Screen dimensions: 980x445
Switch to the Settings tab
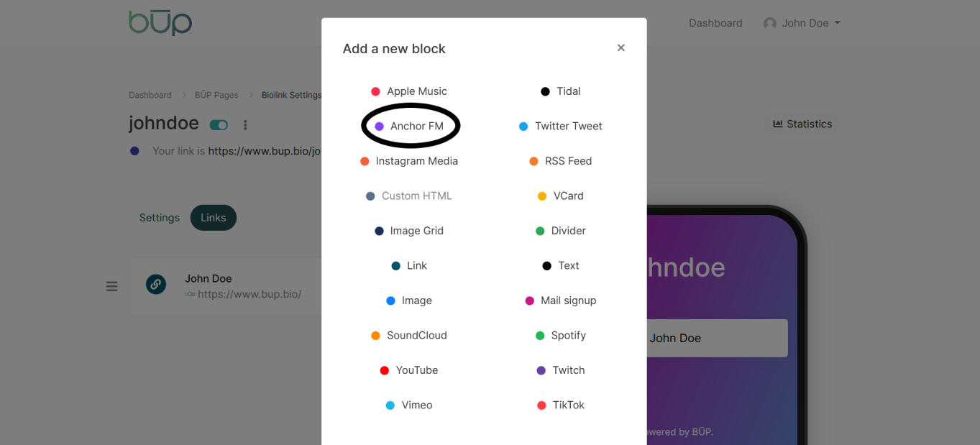coord(159,218)
